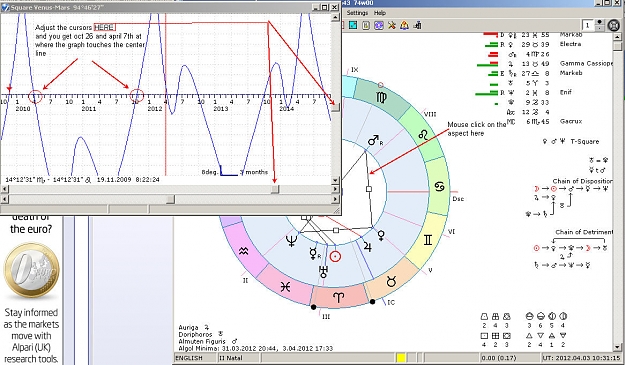This screenshot has height=365, width=625.
Task: Click left arrow of upper graph scrollbar
Action: (x=4, y=189)
